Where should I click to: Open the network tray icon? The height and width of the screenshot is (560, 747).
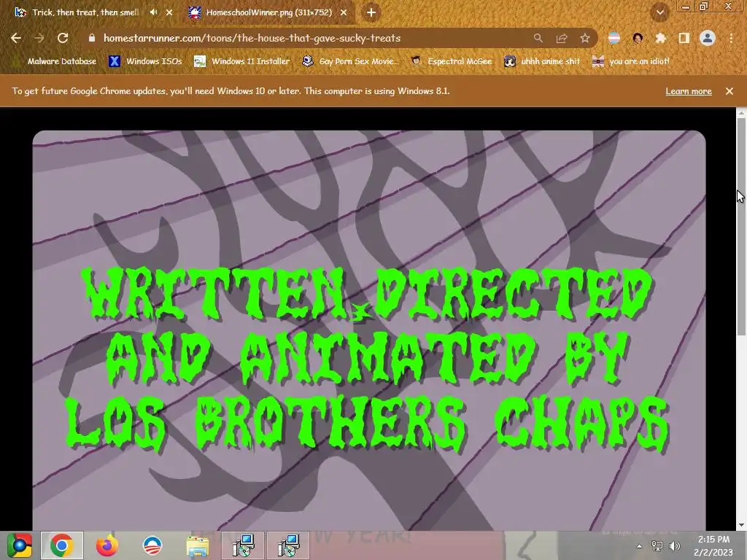(x=657, y=546)
